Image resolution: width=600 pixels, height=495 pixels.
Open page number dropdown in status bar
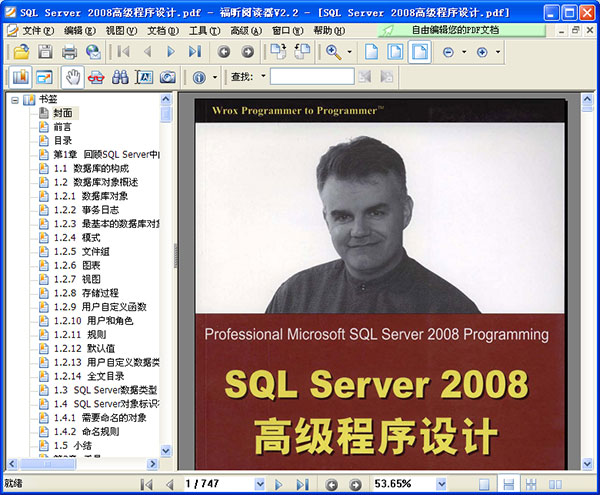point(260,484)
